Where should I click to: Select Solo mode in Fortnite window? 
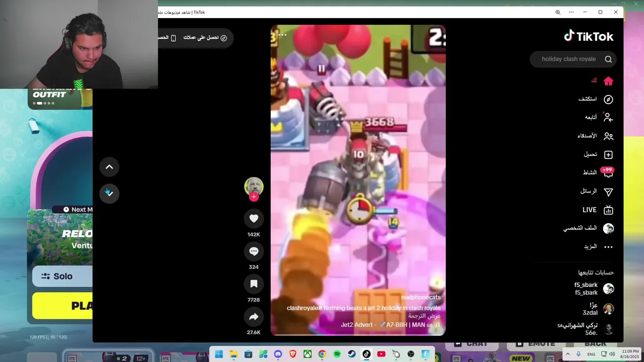click(62, 276)
